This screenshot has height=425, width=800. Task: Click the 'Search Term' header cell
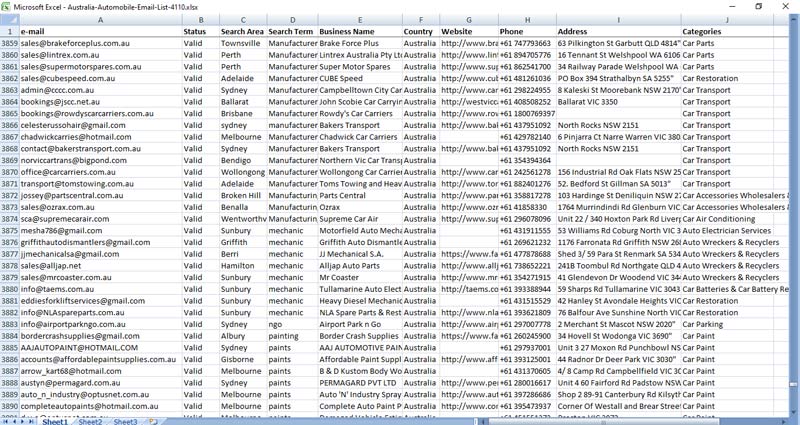[292, 32]
